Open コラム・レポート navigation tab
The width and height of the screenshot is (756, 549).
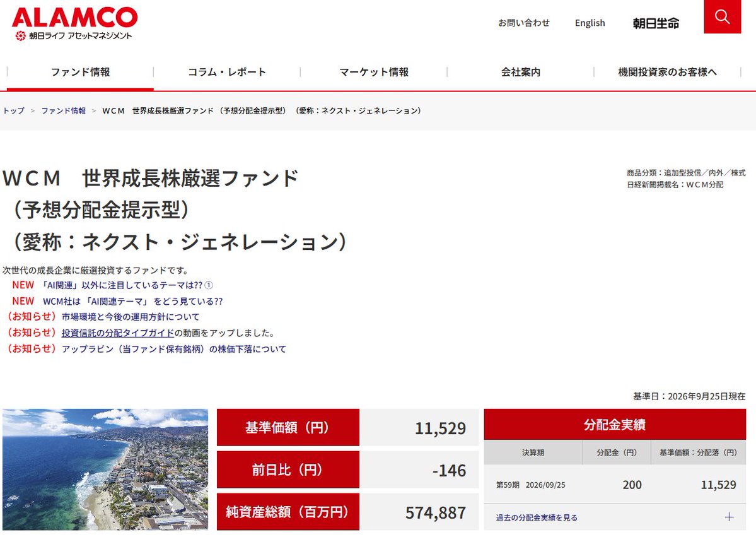point(227,73)
